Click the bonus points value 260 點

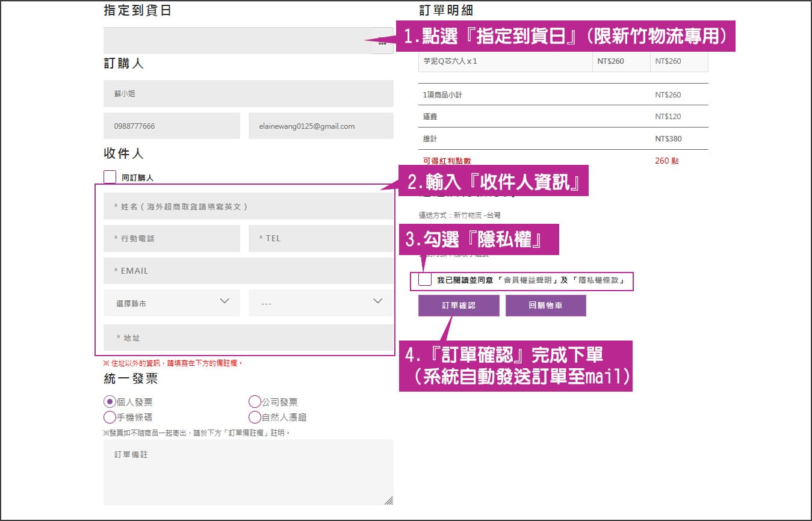(666, 161)
